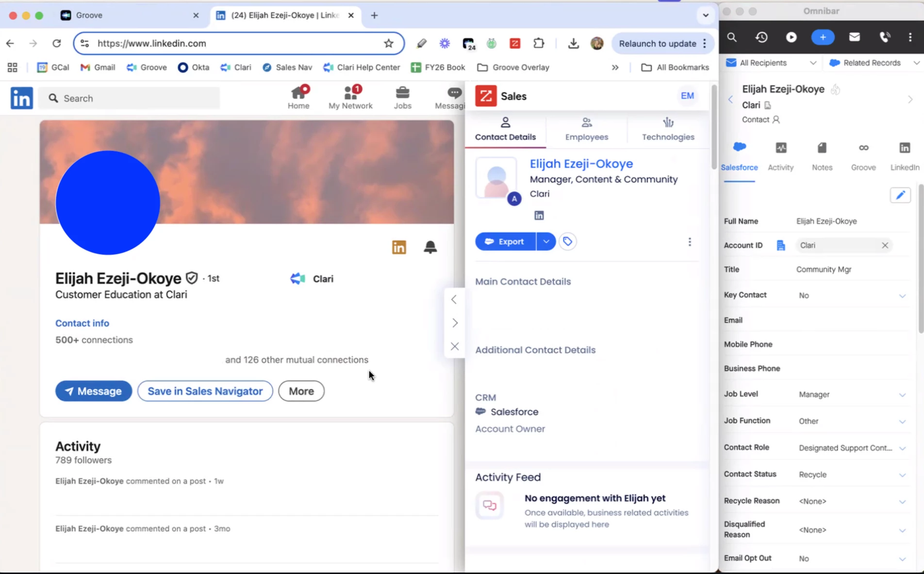Reload the page in Chrome

pos(57,43)
